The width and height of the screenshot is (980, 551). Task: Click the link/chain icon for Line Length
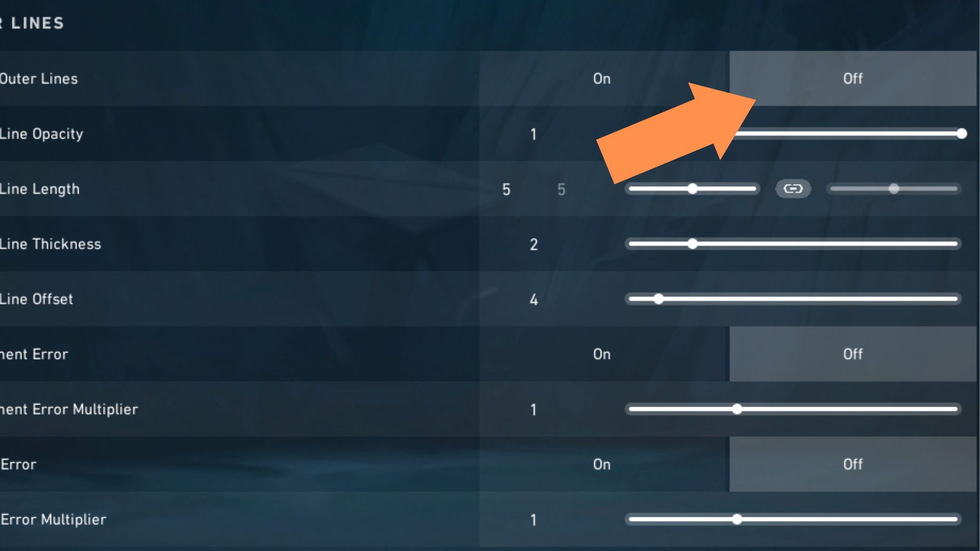[x=793, y=188]
